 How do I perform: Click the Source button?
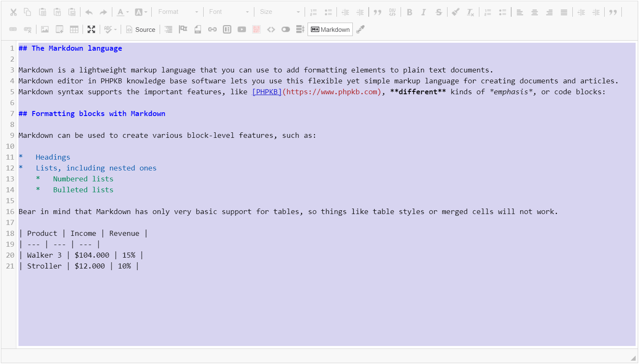141,29
